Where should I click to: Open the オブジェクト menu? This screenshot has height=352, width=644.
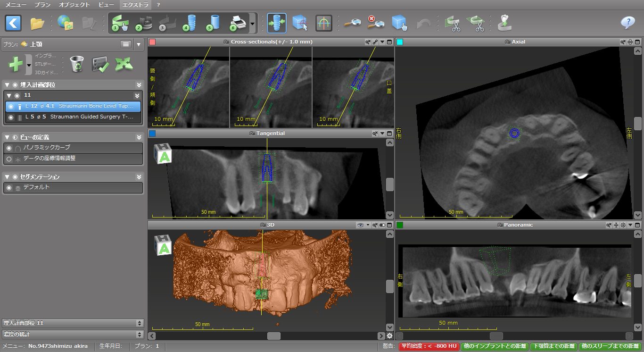[74, 5]
